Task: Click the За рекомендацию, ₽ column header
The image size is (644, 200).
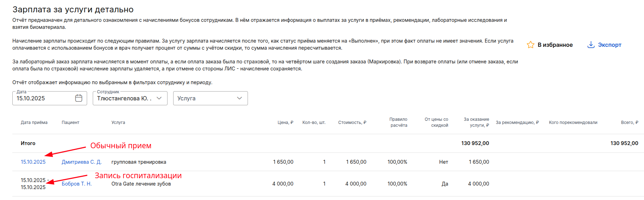Action: 517,123
